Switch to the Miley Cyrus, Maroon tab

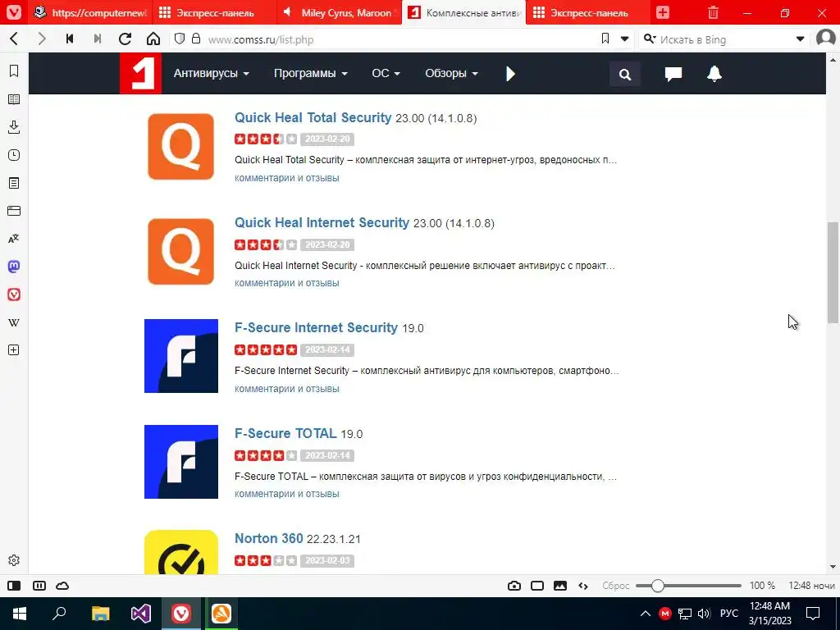click(x=340, y=12)
